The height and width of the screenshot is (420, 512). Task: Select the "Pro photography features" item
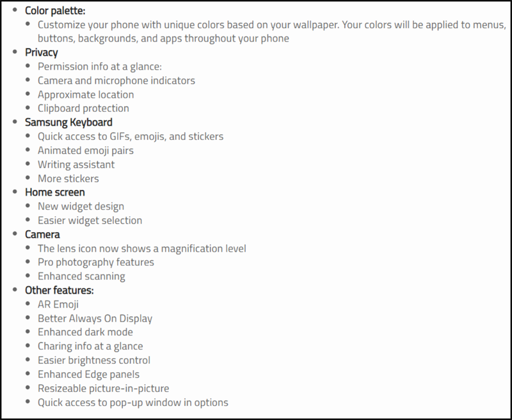[95, 262]
